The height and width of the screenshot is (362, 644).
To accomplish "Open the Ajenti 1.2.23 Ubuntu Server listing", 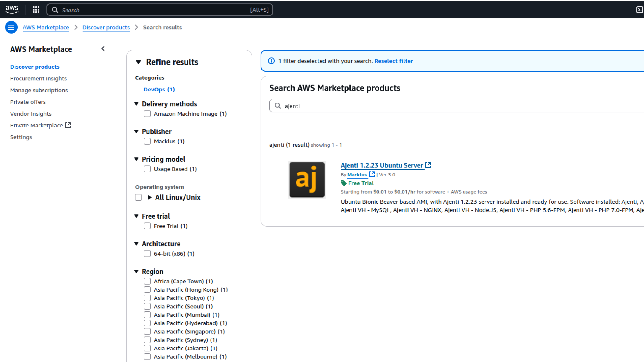I will point(382,165).
